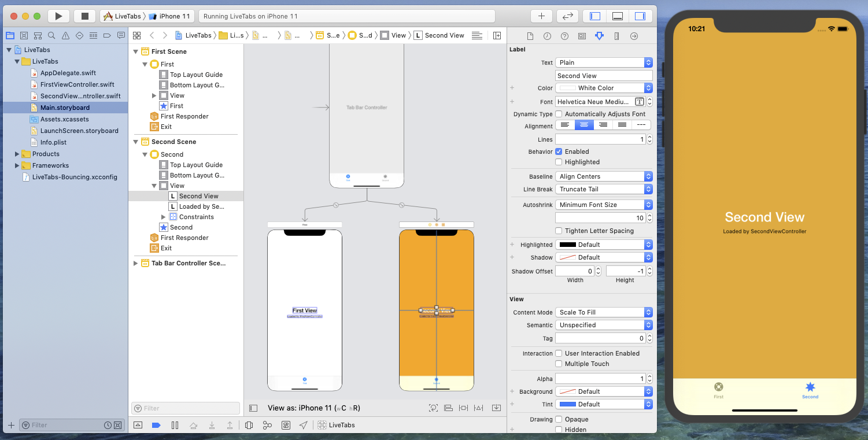Select right text alignment
The width and height of the screenshot is (868, 440).
(603, 125)
